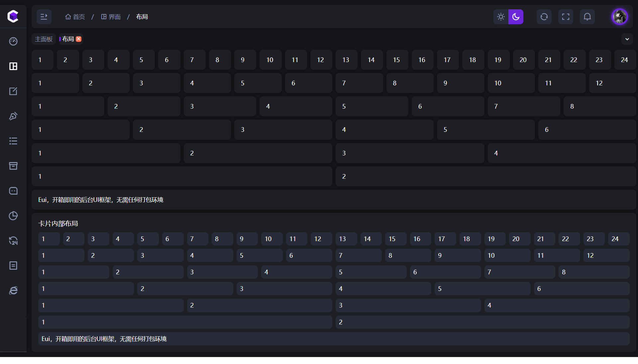Click the Internet Explorer sidebar icon
Viewport: 638px width, 364px height.
13,290
